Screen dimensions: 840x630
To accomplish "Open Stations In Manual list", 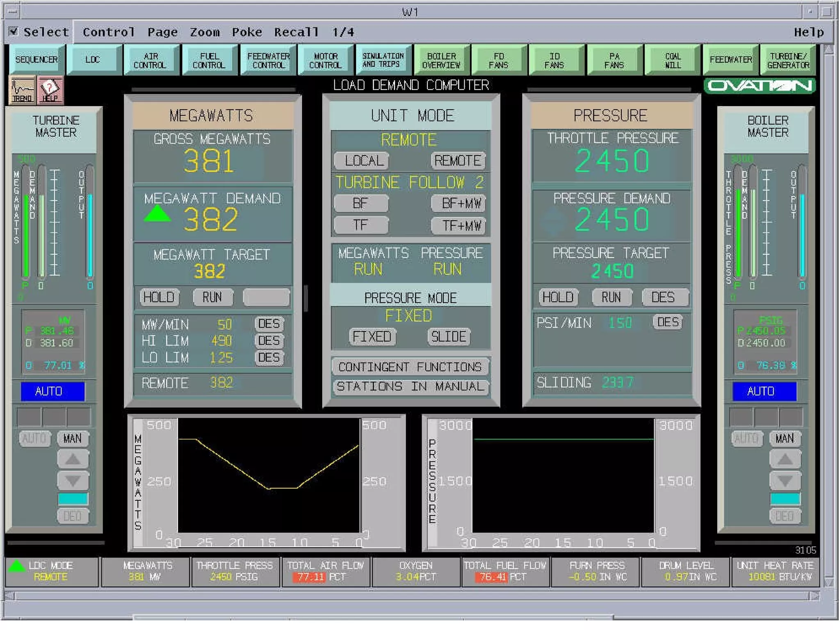I will click(x=410, y=386).
